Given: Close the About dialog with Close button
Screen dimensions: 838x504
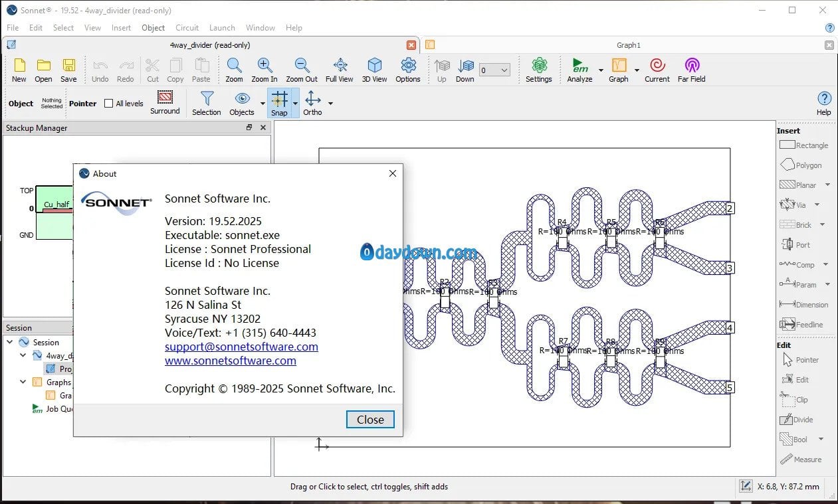Looking at the screenshot, I should pyautogui.click(x=370, y=420).
